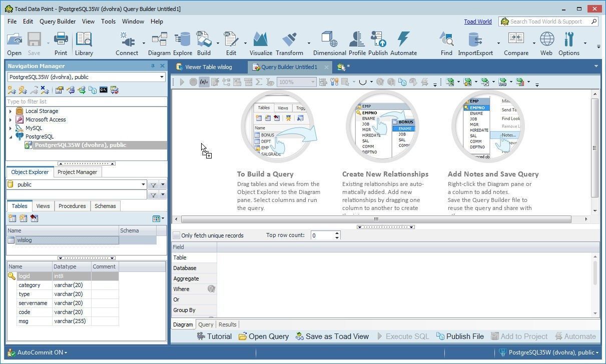Toggle Only fetch unique records checkbox
This screenshot has width=606, height=364.
click(x=176, y=235)
